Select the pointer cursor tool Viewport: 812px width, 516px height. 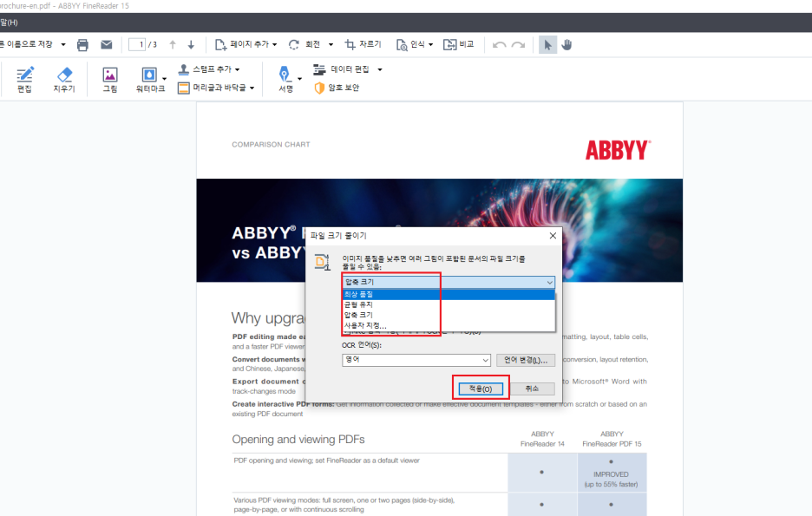[547, 45]
